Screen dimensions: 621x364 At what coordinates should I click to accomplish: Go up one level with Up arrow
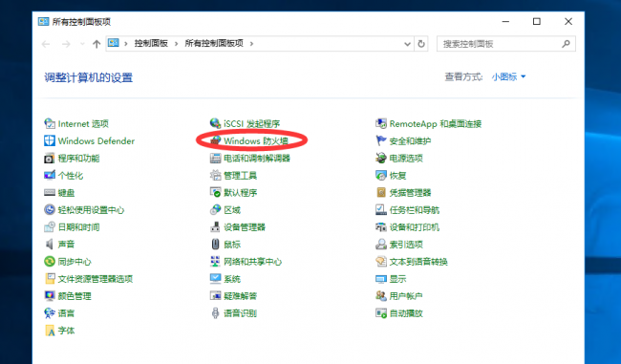pos(96,44)
